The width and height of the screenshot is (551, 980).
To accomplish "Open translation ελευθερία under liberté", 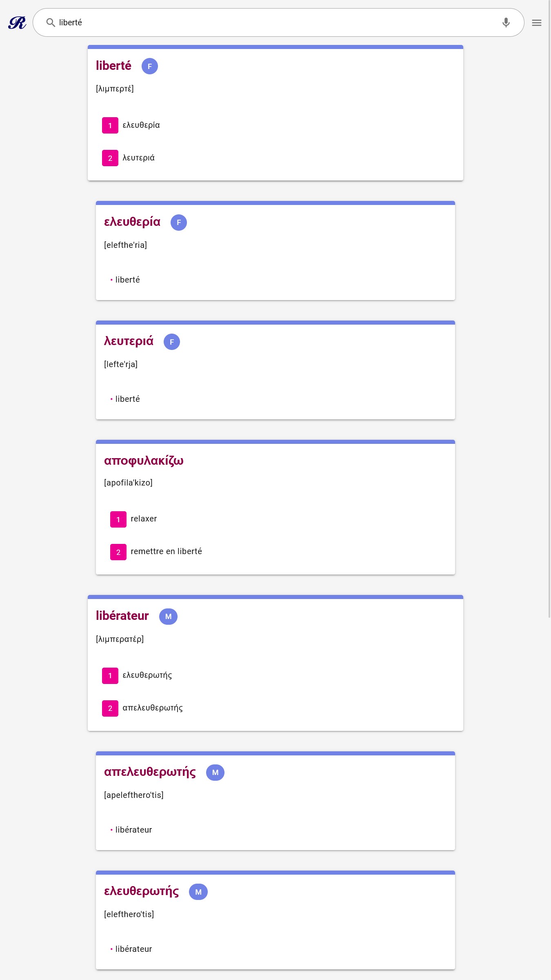I will click(x=141, y=125).
